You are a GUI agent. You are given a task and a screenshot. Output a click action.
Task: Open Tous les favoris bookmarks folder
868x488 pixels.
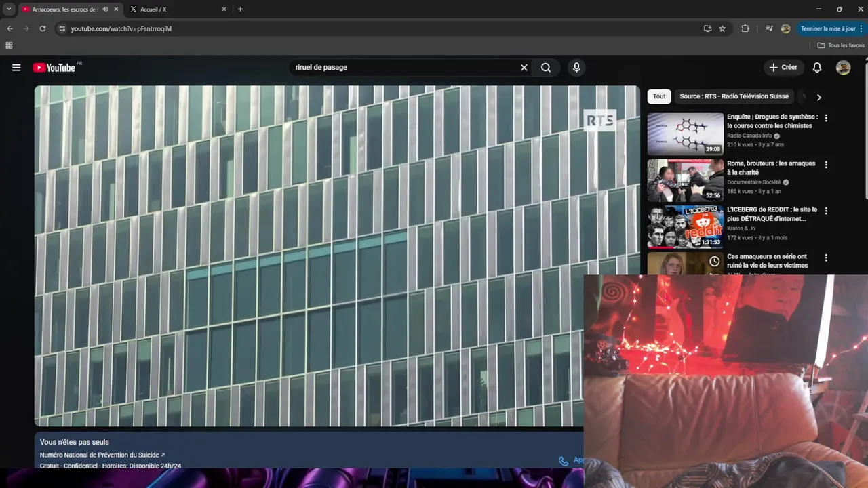click(841, 45)
